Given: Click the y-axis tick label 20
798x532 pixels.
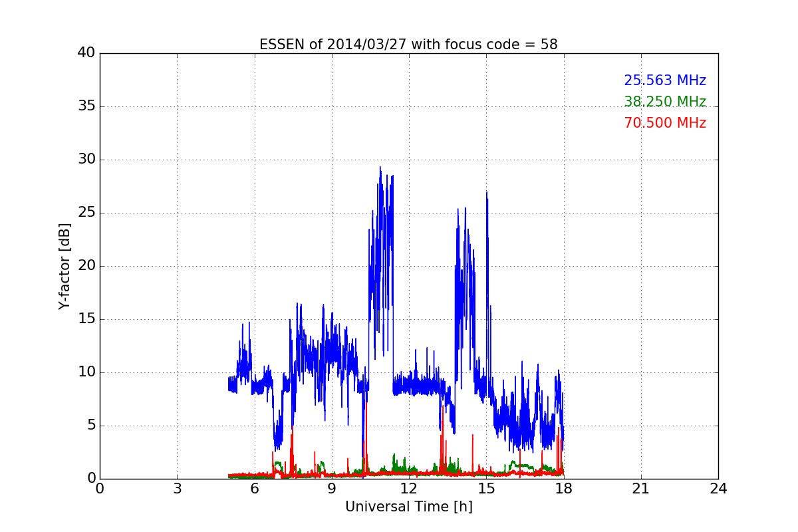Looking at the screenshot, I should coord(86,266).
